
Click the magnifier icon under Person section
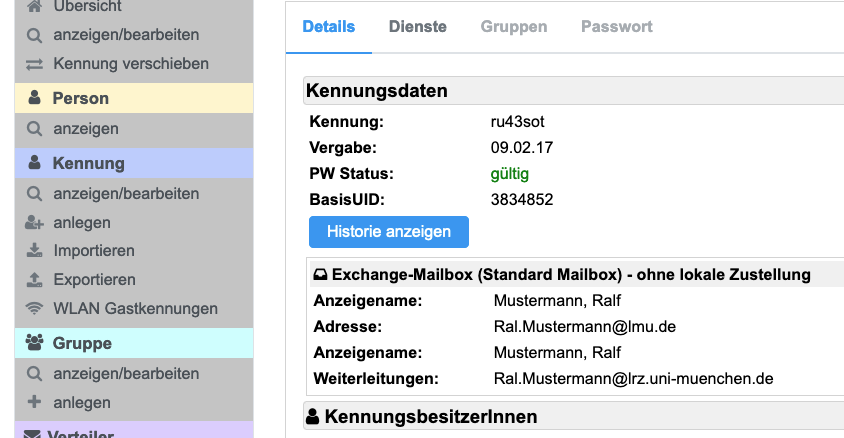click(34, 129)
